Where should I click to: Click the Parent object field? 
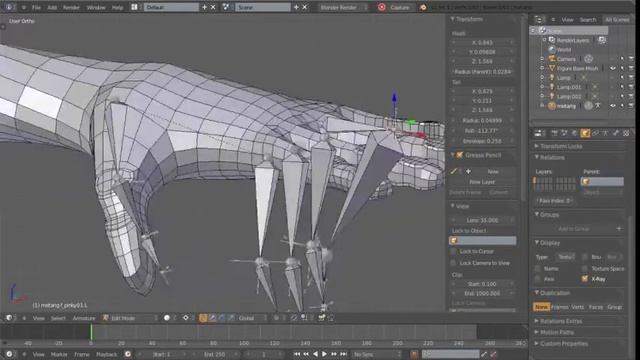(602, 182)
